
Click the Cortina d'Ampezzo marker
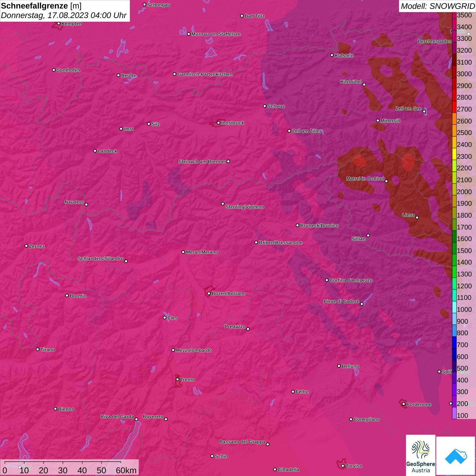pos(327,280)
